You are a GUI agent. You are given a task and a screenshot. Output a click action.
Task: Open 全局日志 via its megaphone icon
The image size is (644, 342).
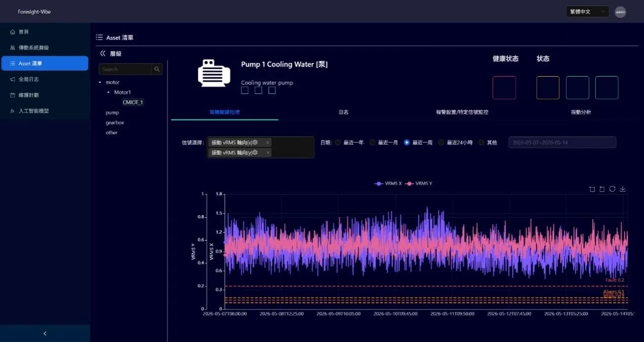tap(12, 79)
